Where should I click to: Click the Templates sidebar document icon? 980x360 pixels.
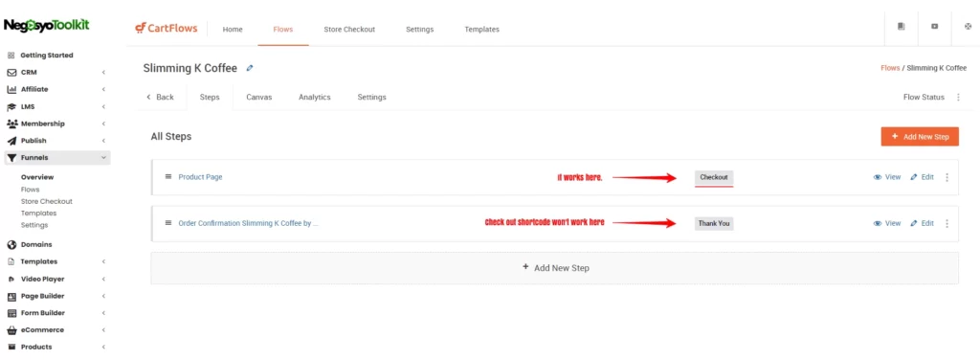[x=11, y=262]
